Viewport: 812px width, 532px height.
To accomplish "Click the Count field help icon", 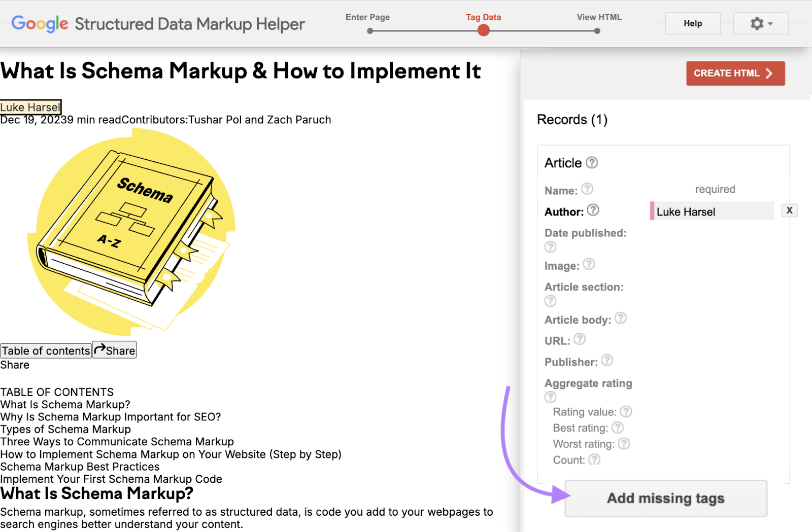I will click(594, 459).
